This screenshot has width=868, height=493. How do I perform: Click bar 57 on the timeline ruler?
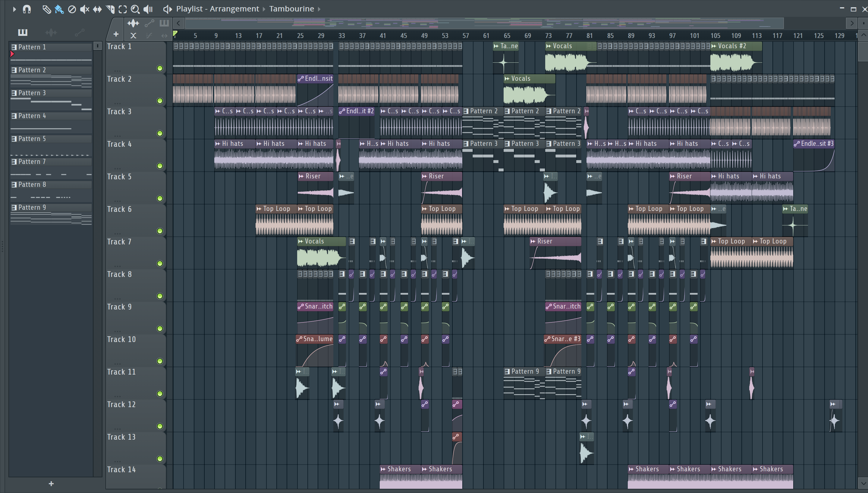point(465,36)
